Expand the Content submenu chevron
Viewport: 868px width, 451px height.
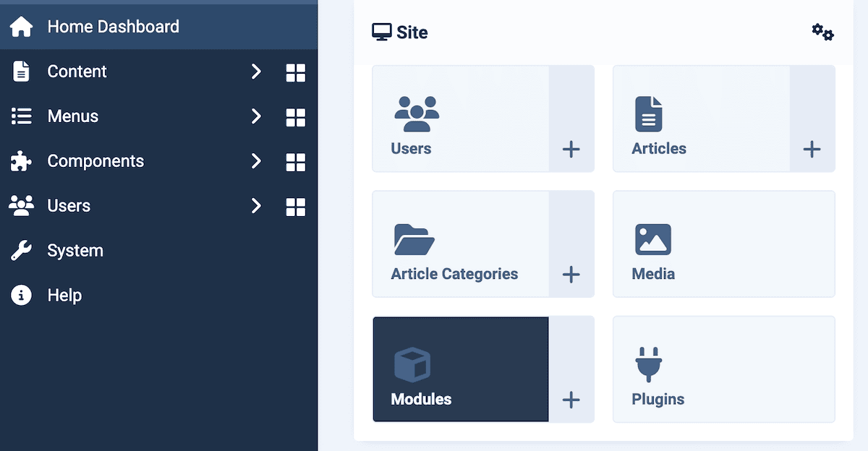[x=257, y=72]
